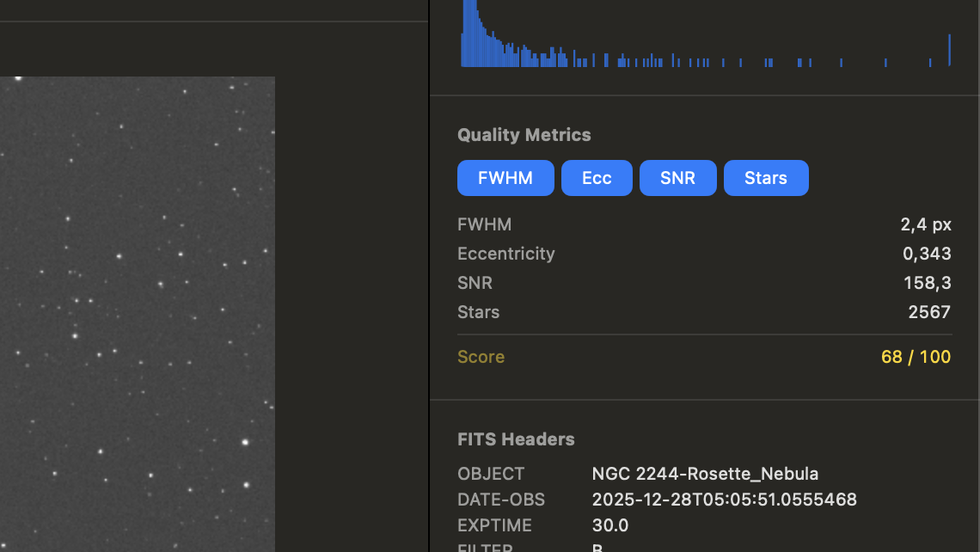
Task: Select the star count 2567
Action: pos(929,312)
